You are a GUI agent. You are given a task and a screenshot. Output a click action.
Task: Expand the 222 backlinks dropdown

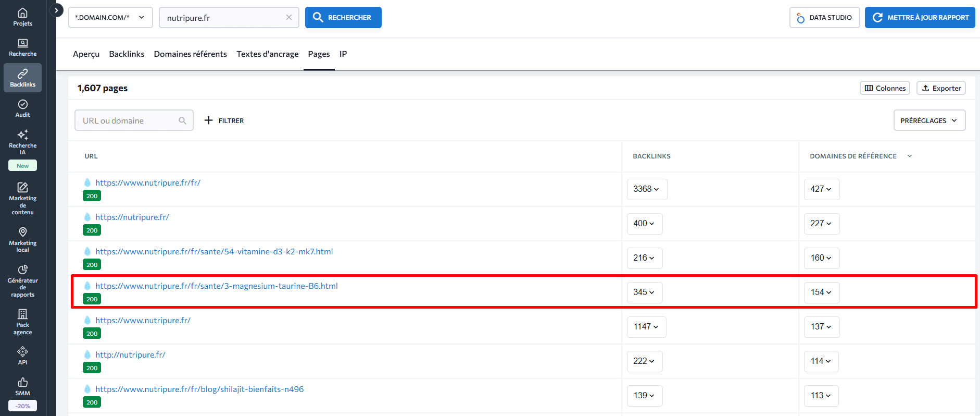tap(645, 361)
